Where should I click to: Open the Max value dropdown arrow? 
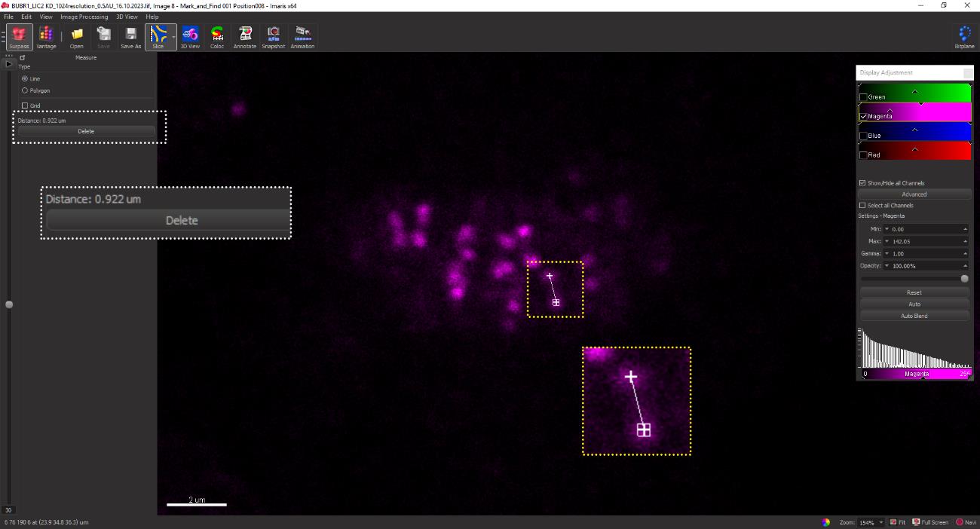887,241
